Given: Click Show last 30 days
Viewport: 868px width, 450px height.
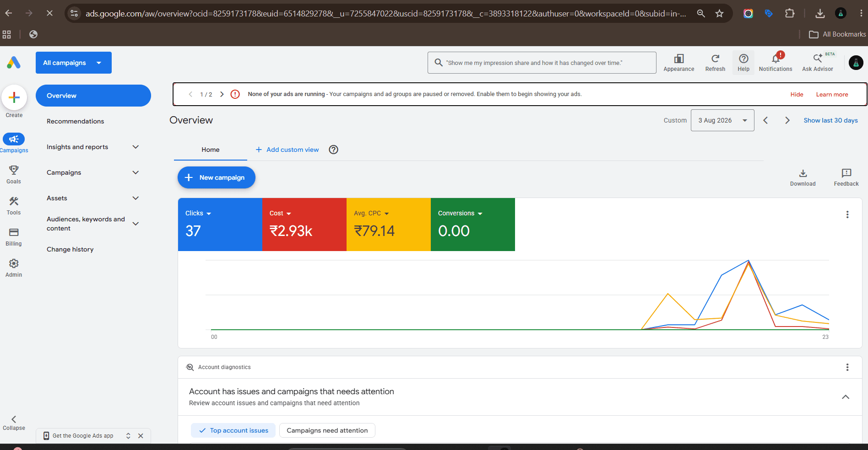Looking at the screenshot, I should click(830, 120).
